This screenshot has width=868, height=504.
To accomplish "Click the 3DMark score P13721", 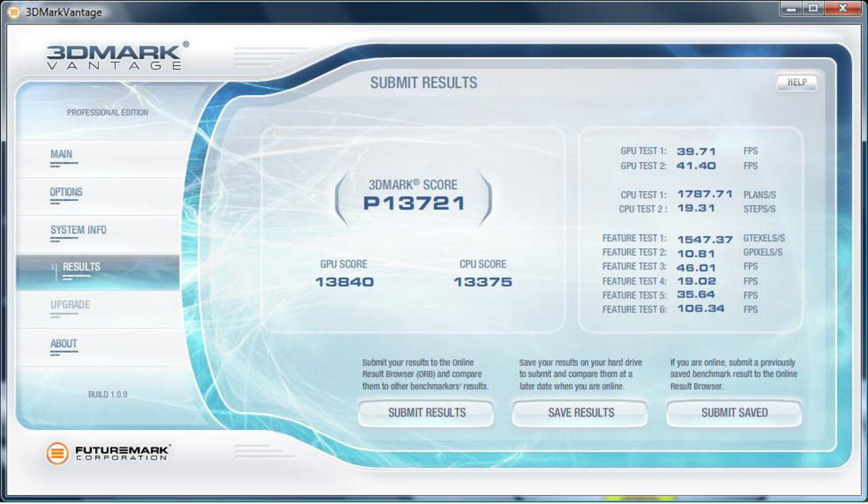I will 414,203.
